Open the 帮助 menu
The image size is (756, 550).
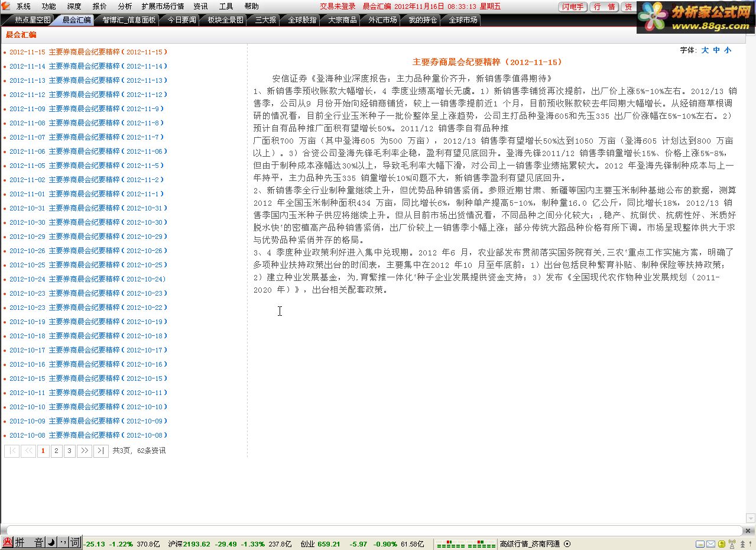tap(251, 7)
